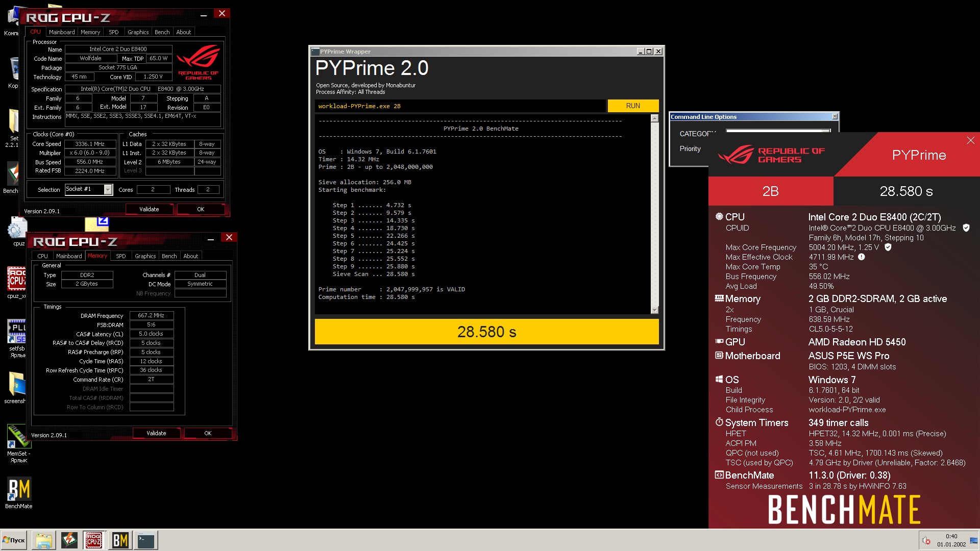Open Graphics tab in upper CPU-Z window
Screen dimensions: 980x551
[138, 32]
